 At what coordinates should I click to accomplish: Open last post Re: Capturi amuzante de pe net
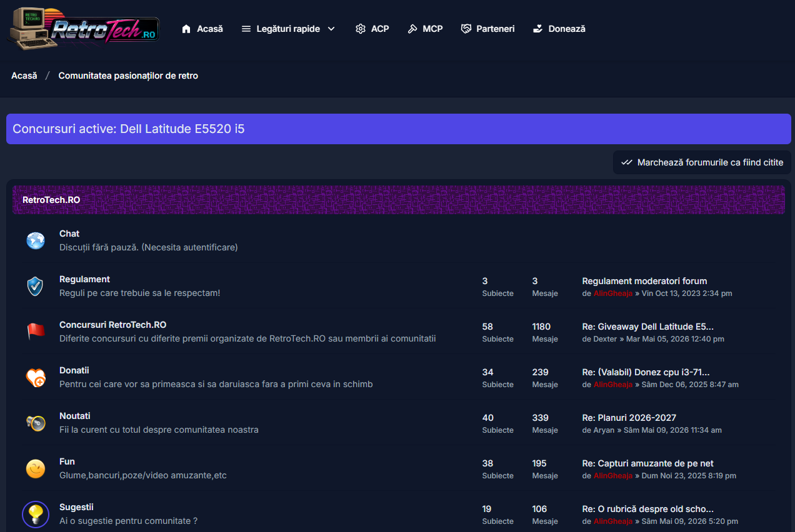[647, 463]
